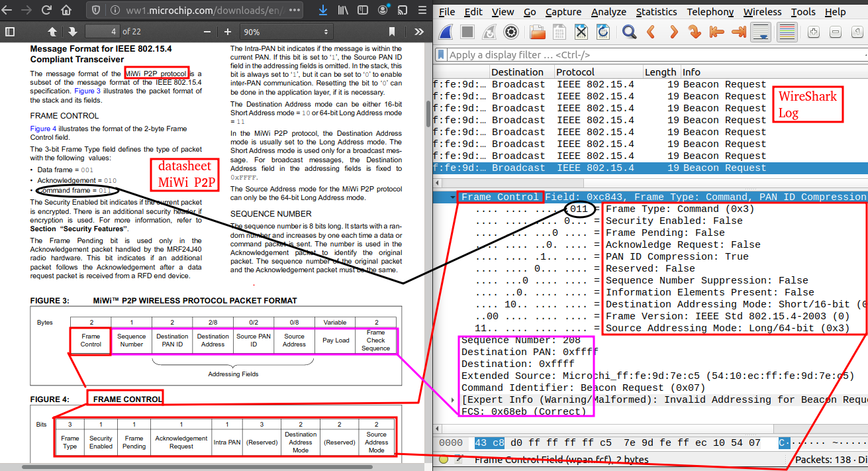Reload the current capture file
Screen dimensions: 868x471
[603, 32]
